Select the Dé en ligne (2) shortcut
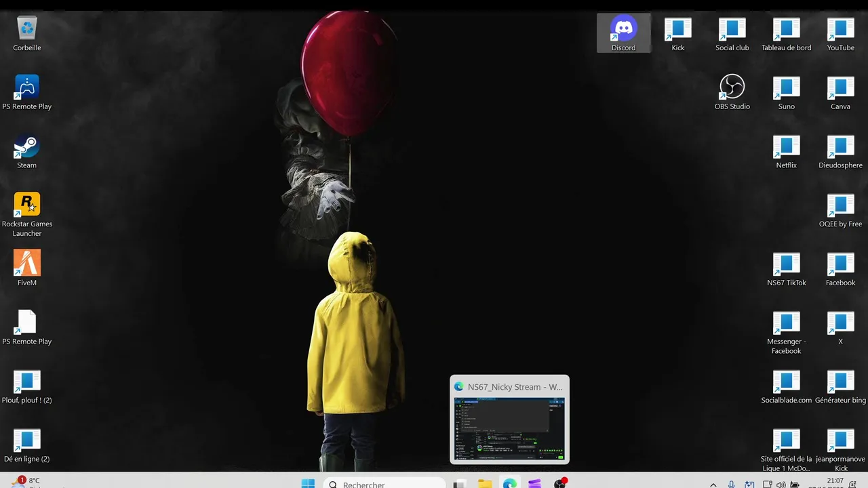 [27, 445]
